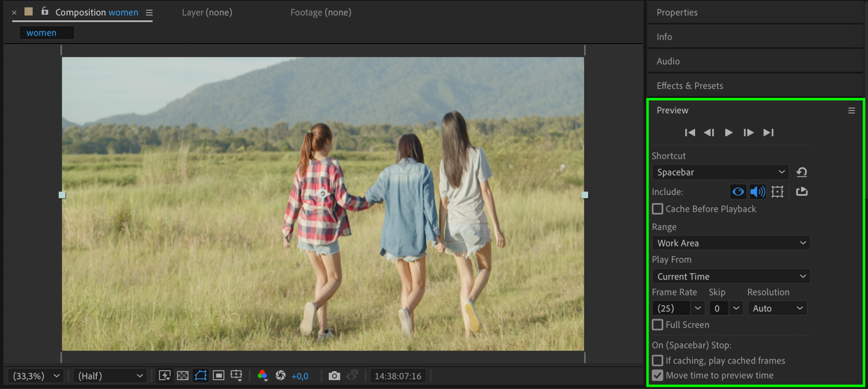This screenshot has height=389, width=868.
Task: Click the Reset Exposure icon
Action: pyautogui.click(x=281, y=375)
